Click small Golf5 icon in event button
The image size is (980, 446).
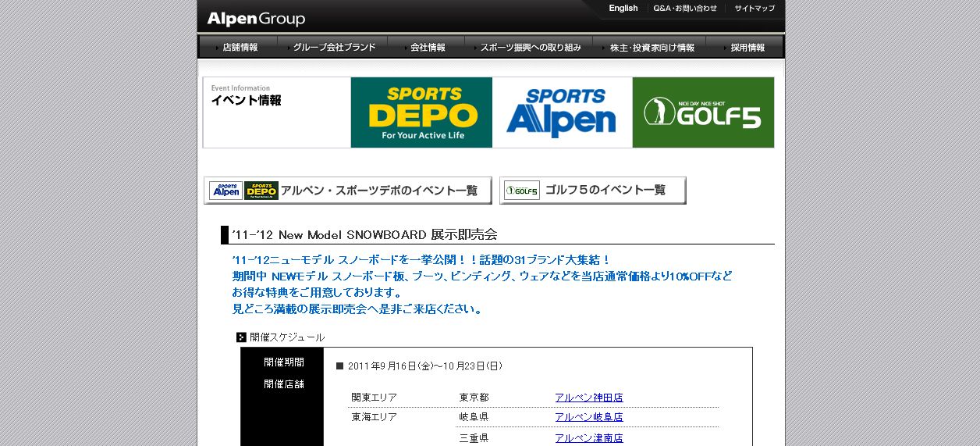tap(522, 191)
